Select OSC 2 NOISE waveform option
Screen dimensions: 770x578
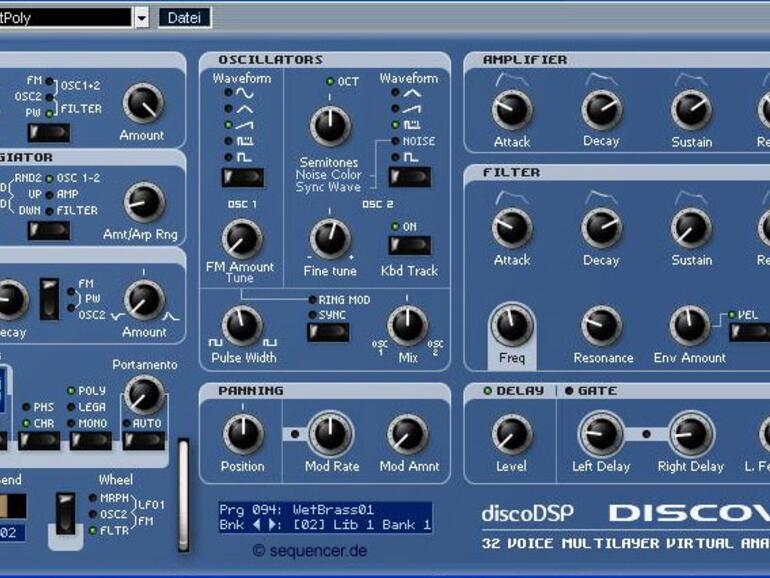(x=418, y=141)
